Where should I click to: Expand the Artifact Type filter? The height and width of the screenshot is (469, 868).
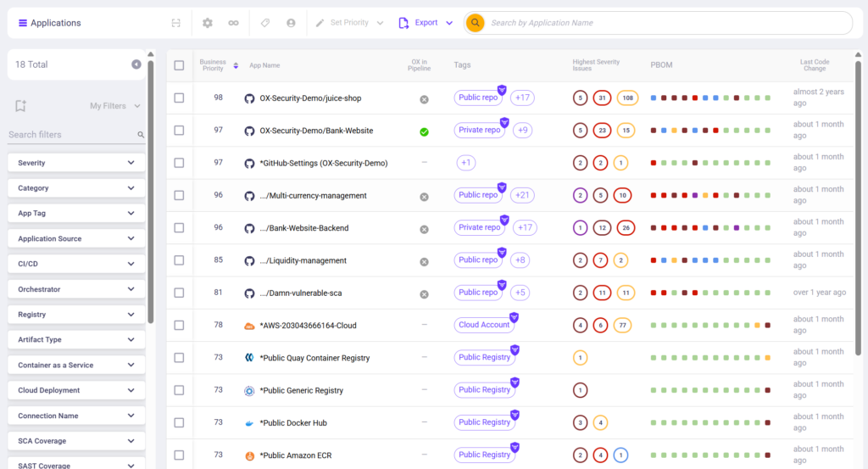pyautogui.click(x=76, y=340)
